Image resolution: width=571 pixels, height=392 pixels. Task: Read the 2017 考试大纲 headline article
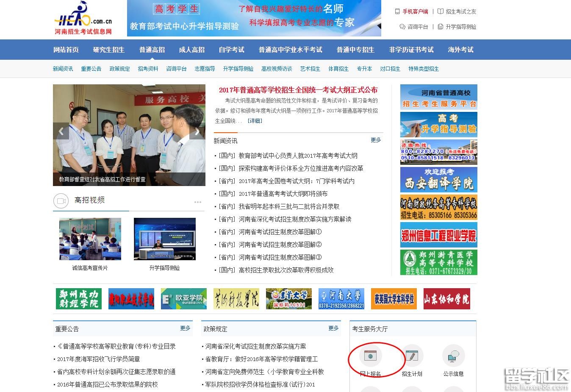298,90
